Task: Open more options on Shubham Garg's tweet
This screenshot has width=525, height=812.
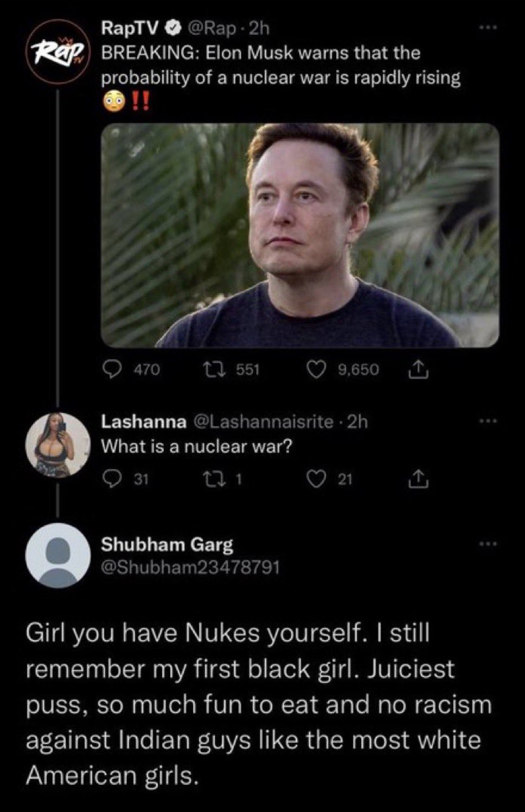Action: pos(487,544)
